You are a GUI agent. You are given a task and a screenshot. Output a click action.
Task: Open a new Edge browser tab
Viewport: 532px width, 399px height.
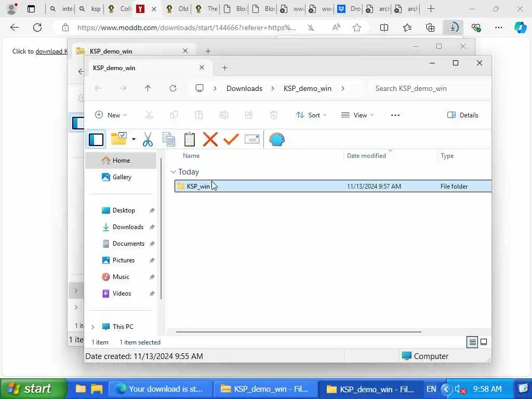(431, 9)
